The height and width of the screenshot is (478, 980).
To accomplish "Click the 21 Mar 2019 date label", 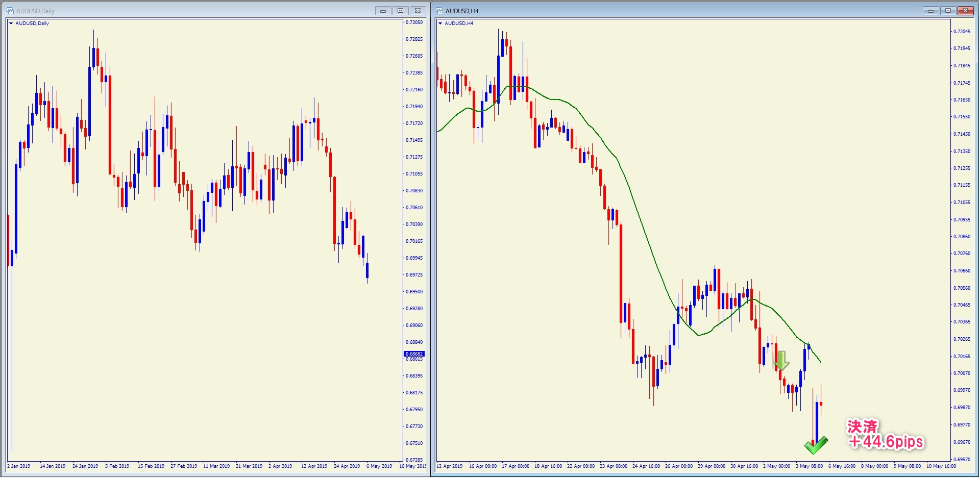I will coord(249,466).
